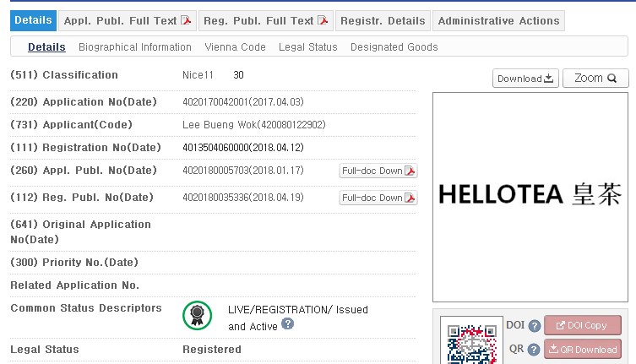Viewport: 636px width, 364px height.
Task: Click the Common Status Descriptors label
Action: click(86, 308)
